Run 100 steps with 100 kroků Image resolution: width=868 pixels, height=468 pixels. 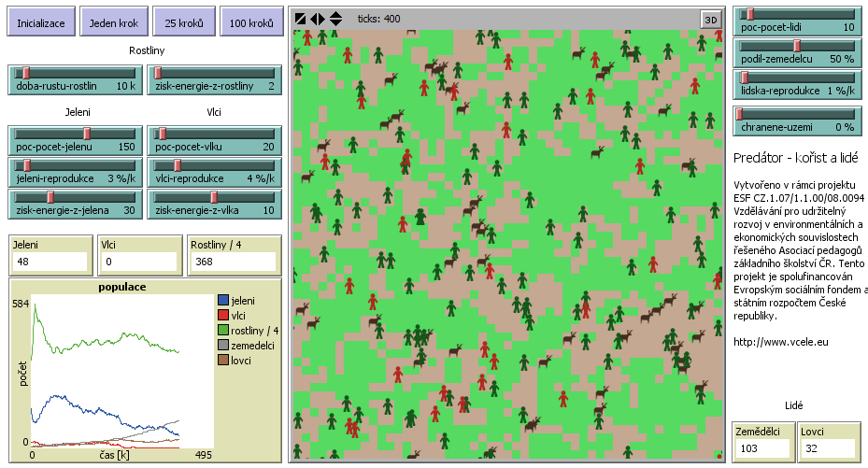(251, 22)
